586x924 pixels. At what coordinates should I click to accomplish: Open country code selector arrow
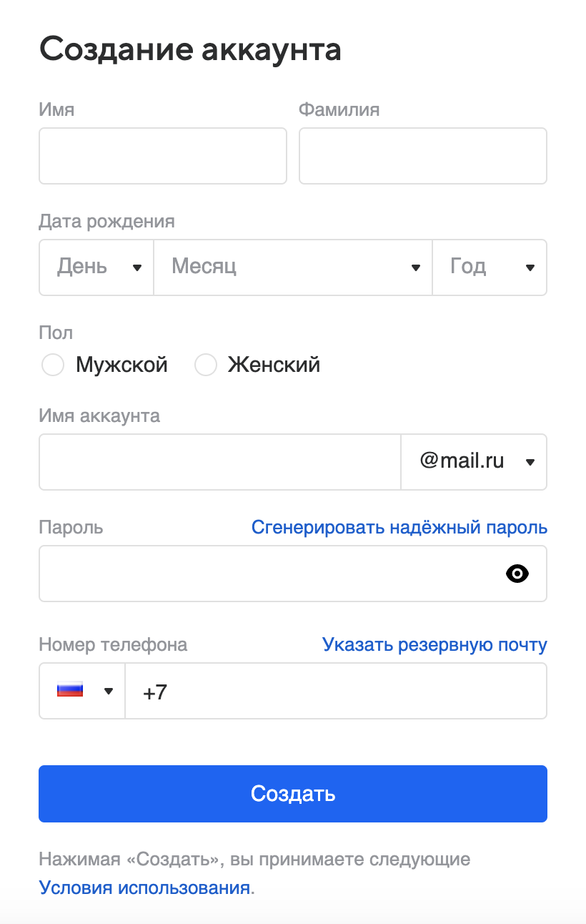[x=109, y=691]
